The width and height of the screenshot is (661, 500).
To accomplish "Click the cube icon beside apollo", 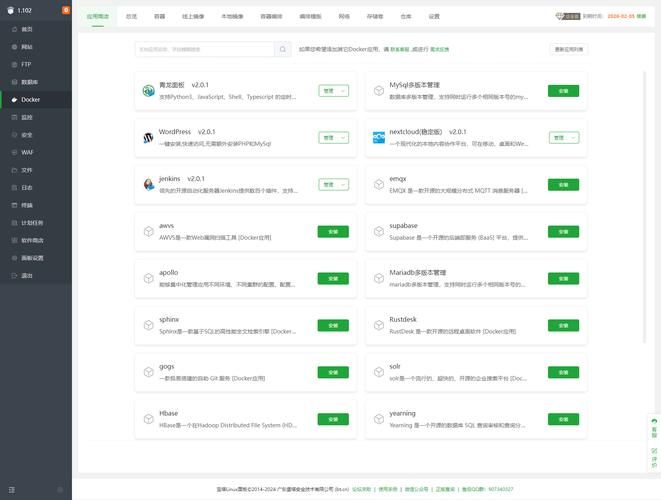I will (148, 278).
